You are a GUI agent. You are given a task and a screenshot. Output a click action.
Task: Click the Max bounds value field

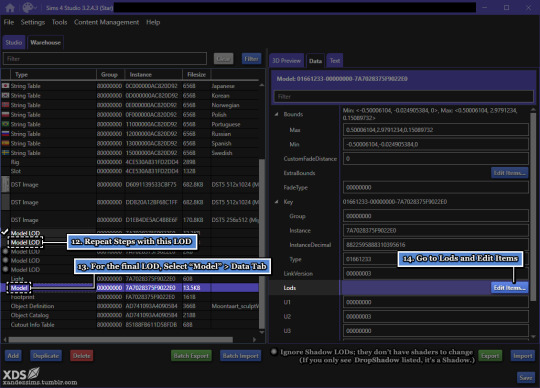(x=436, y=130)
